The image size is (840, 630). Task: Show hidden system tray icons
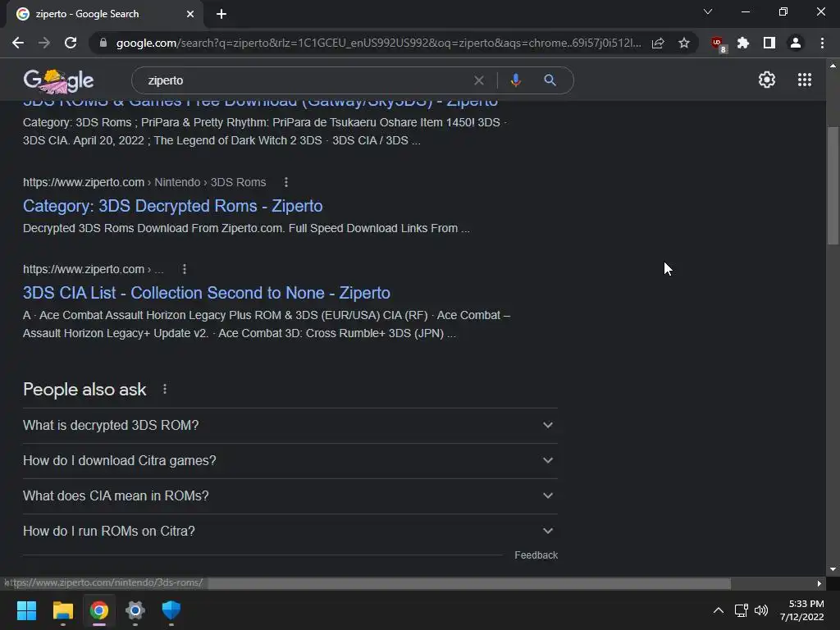pyautogui.click(x=719, y=610)
